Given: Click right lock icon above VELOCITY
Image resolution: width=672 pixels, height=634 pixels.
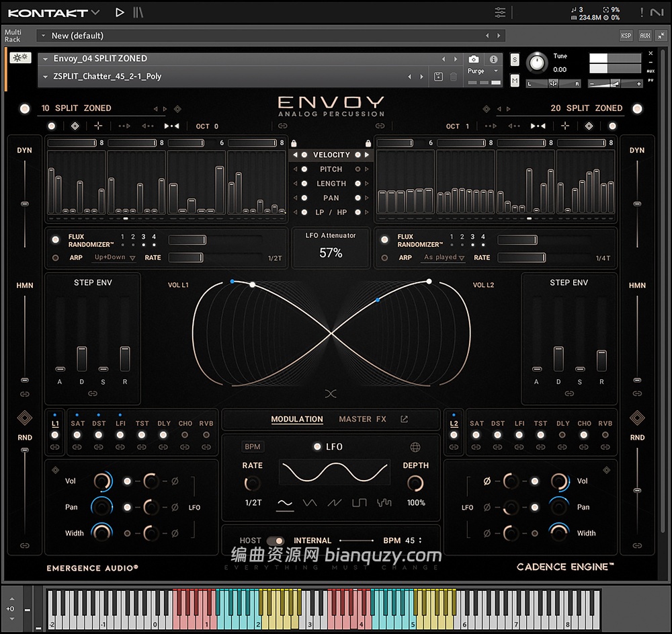Looking at the screenshot, I should coord(368,143).
